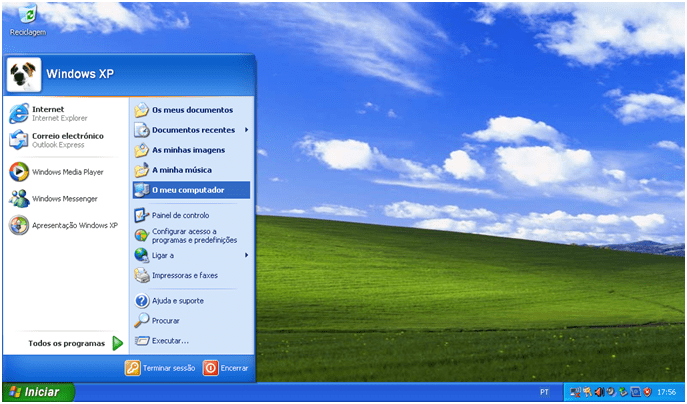
Task: Click the Iniciar start button
Action: coord(36,392)
